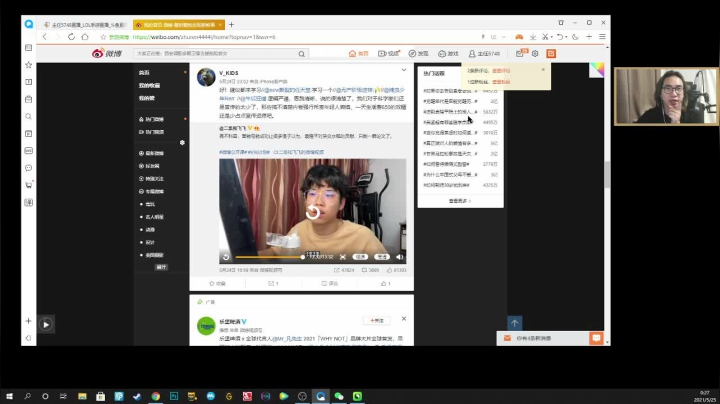Click the browser vertical scrollbar thumb
720x404 pixels.
click(x=608, y=174)
